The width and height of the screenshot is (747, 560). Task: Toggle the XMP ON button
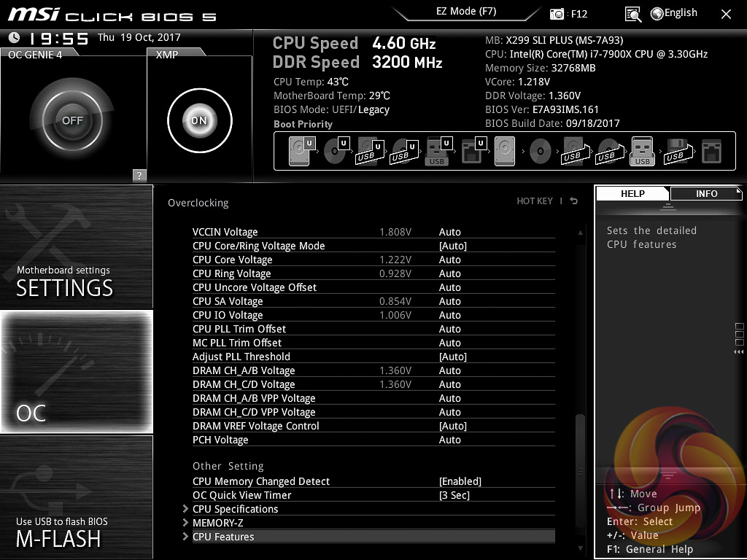coord(200,120)
